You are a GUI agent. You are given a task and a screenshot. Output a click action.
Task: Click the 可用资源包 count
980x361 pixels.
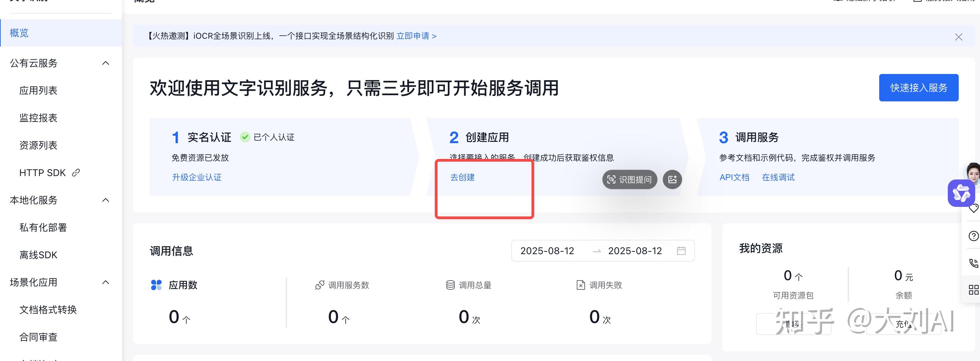click(793, 276)
